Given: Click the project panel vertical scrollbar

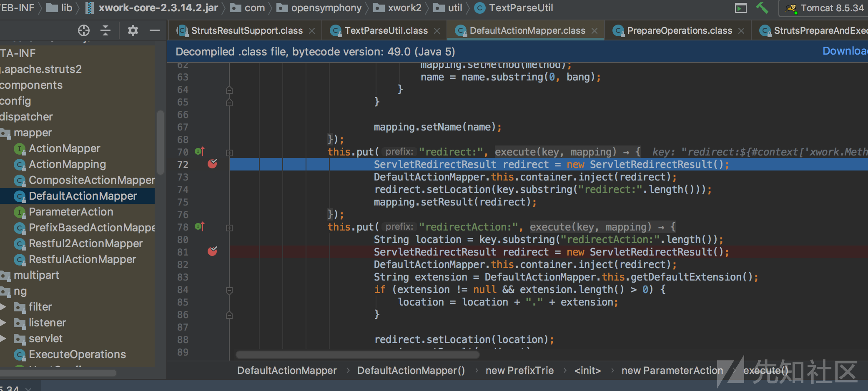Looking at the screenshot, I should click(x=161, y=143).
